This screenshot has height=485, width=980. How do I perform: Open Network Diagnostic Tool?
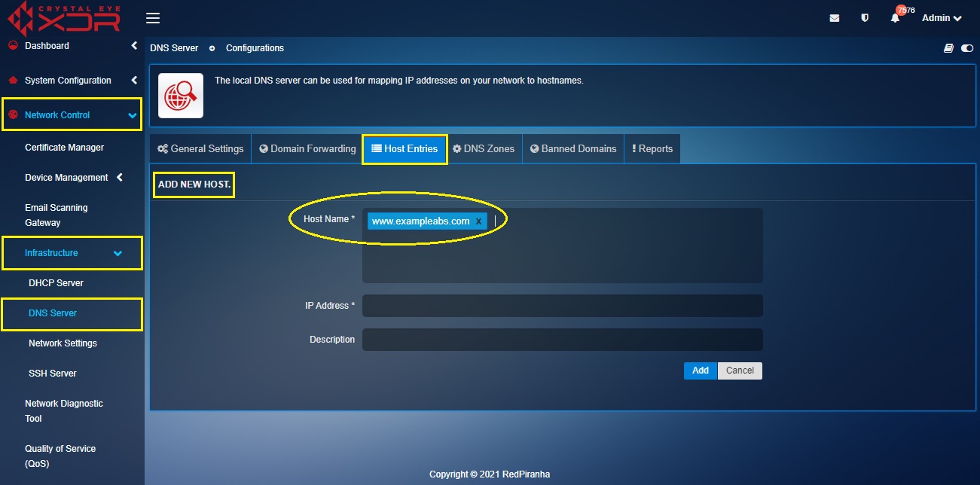[64, 411]
